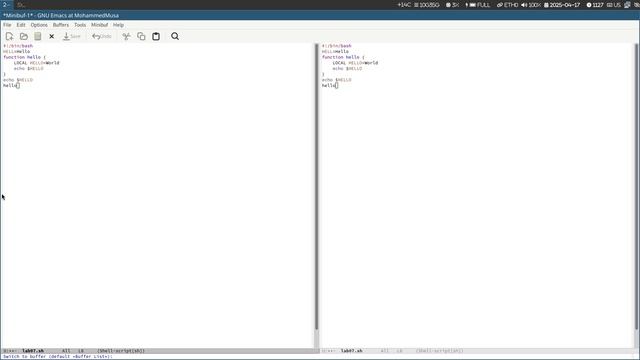The image size is (640, 360).
Task: Click 'LOCAL HELLO=World' line in right pane
Action: pyautogui.click(x=356, y=63)
